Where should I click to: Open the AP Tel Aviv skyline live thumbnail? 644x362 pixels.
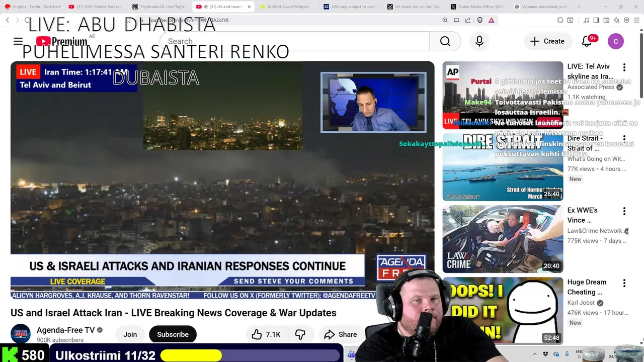coord(503,95)
